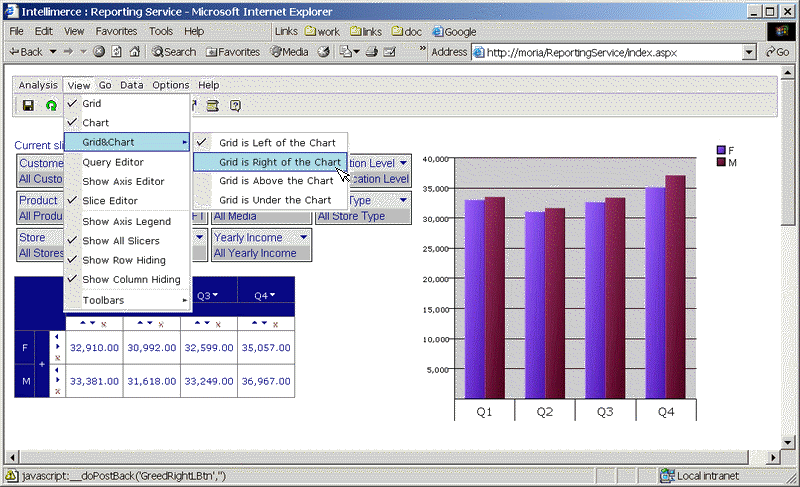Screen dimensions: 800x487
Task: Click the scroll-shaped icon left of help
Action: coord(213,106)
